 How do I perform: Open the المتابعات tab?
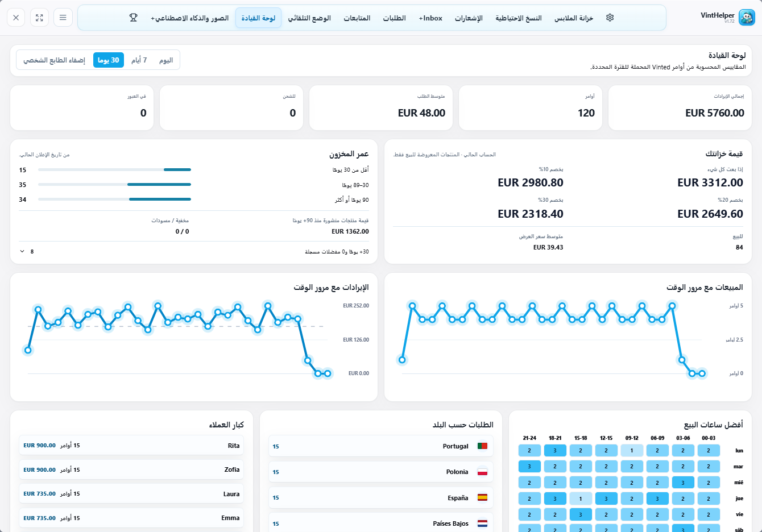tap(357, 18)
